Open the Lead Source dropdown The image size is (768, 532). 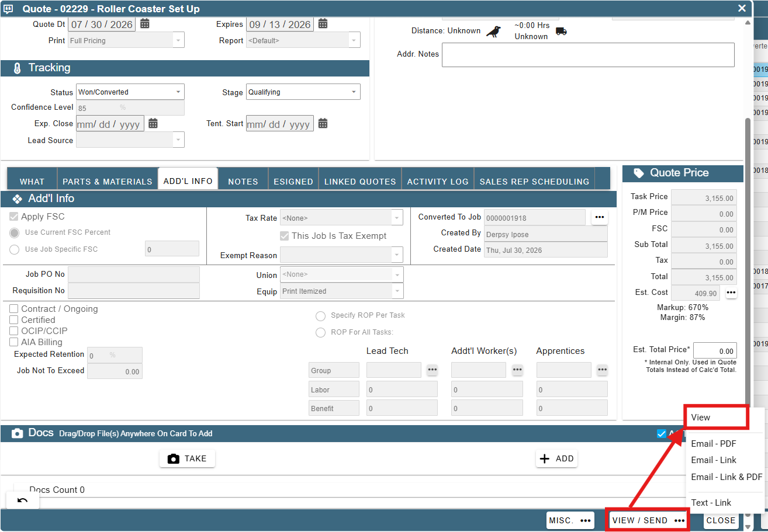130,140
